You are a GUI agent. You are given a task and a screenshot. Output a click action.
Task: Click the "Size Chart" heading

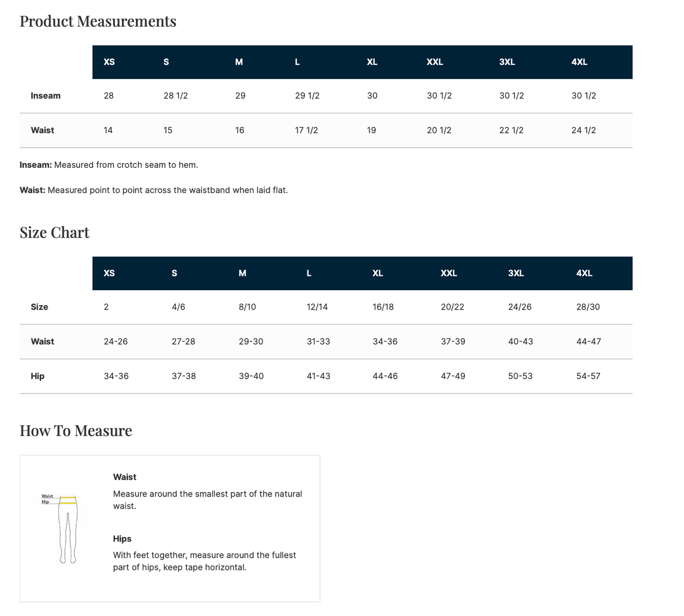pos(54,232)
